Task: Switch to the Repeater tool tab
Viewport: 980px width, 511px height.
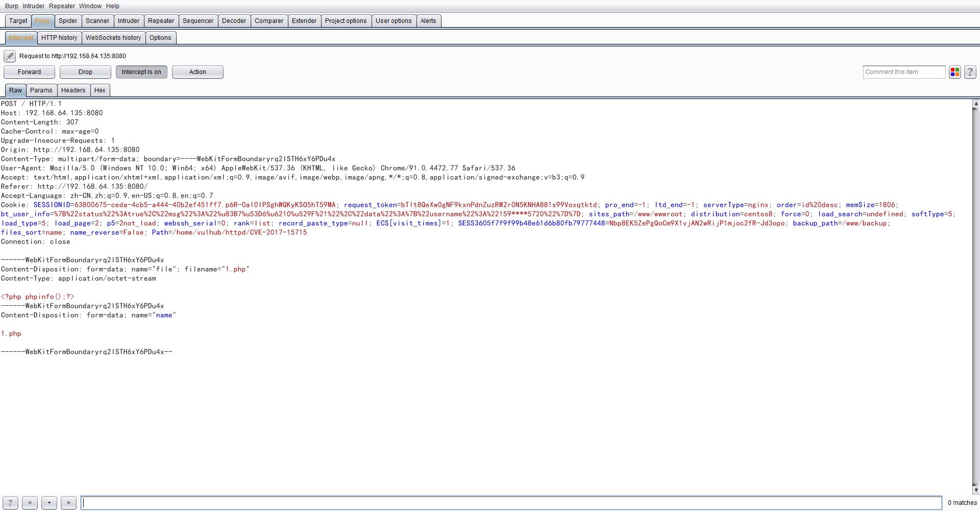Action: tap(161, 21)
